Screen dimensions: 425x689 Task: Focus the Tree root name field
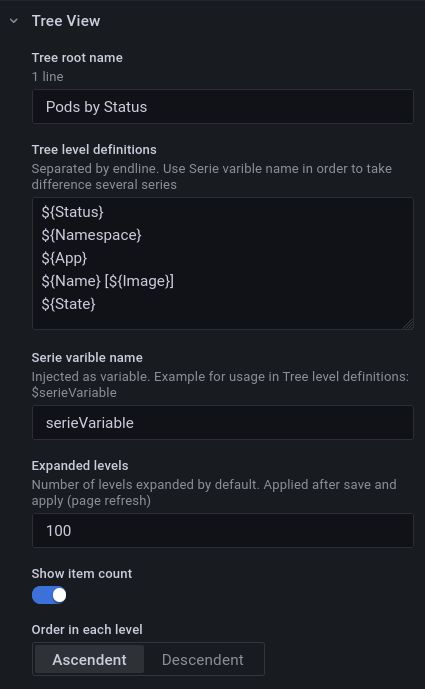pyautogui.click(x=222, y=107)
